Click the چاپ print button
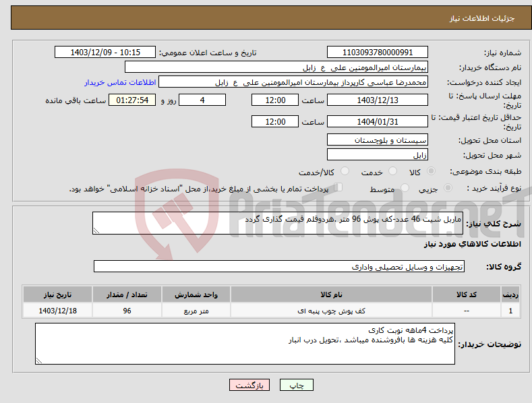Image resolution: width=532 pixels, height=403 pixels. pos(297,385)
